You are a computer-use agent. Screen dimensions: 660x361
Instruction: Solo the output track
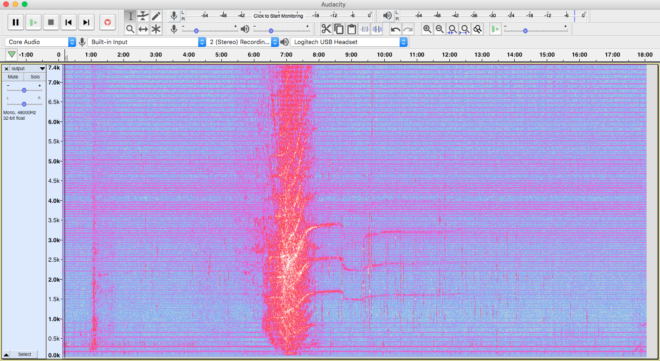[35, 77]
